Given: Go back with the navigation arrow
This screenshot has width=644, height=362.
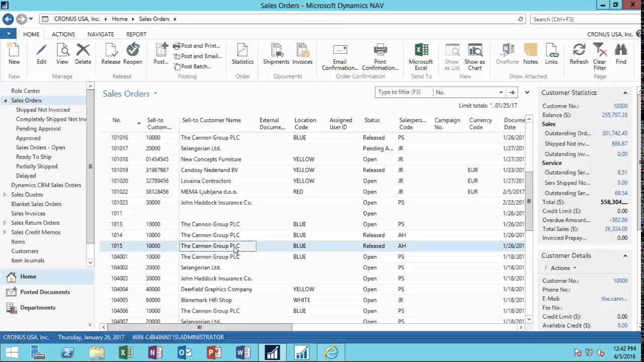Looking at the screenshot, I should coord(8,19).
